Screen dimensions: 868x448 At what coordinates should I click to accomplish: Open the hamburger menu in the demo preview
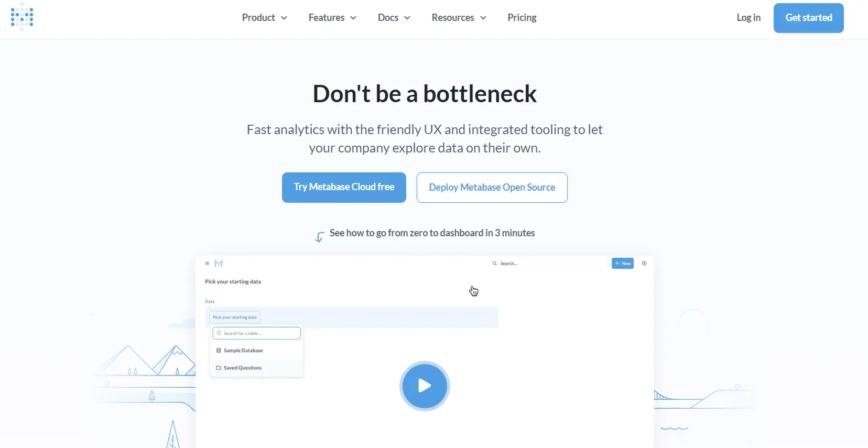[x=208, y=264]
